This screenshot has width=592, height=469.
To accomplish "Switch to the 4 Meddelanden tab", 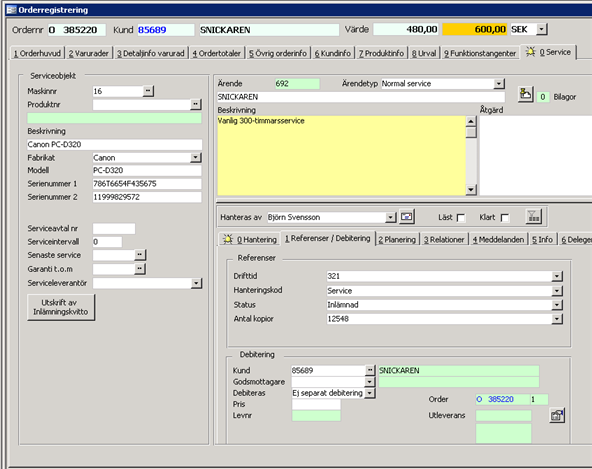I will click(x=498, y=240).
